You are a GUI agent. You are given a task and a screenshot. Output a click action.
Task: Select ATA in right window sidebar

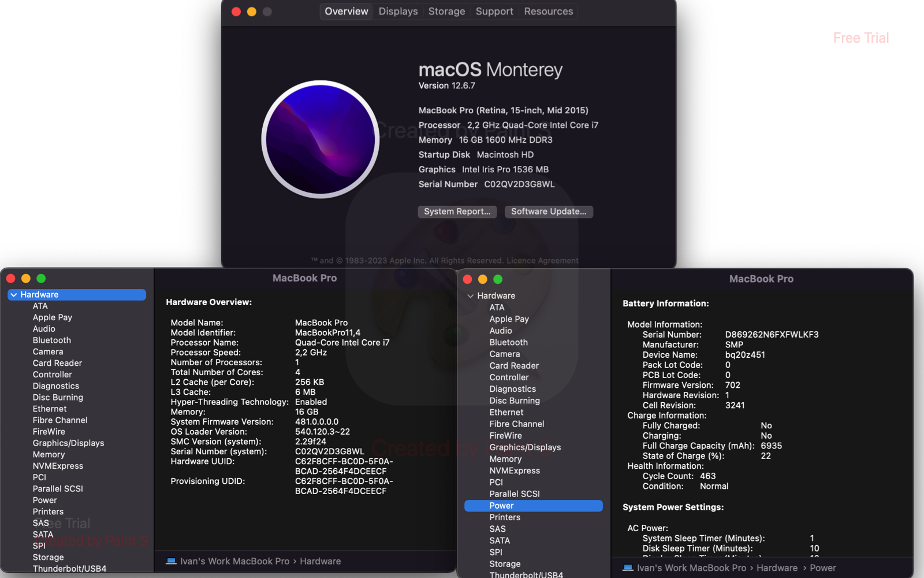pos(497,307)
